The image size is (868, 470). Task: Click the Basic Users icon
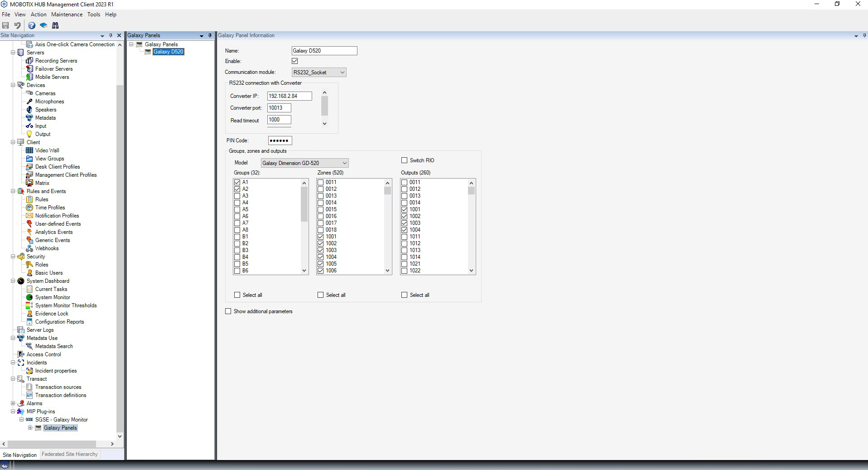coord(29,273)
